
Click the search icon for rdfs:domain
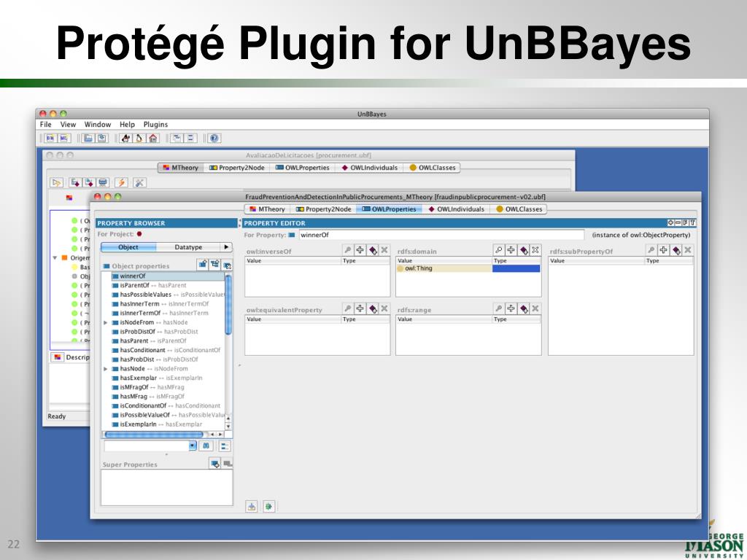pos(499,250)
